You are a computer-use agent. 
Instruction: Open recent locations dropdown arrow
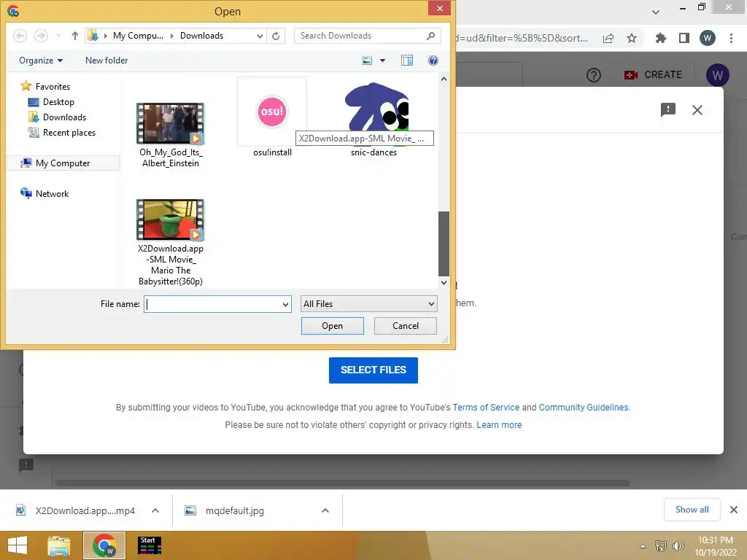[58, 36]
